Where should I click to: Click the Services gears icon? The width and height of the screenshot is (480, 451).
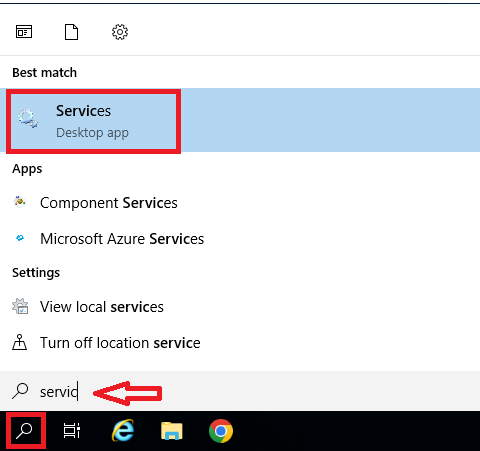coord(28,118)
